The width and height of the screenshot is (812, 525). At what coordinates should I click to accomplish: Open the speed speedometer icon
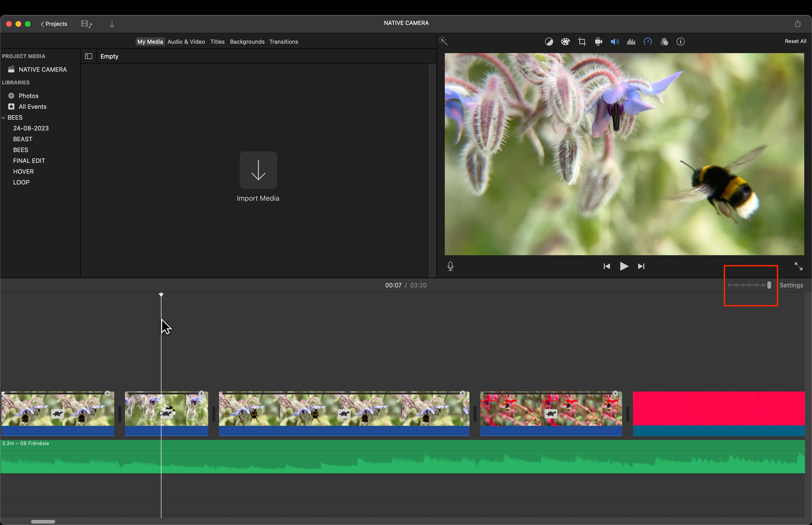click(648, 42)
